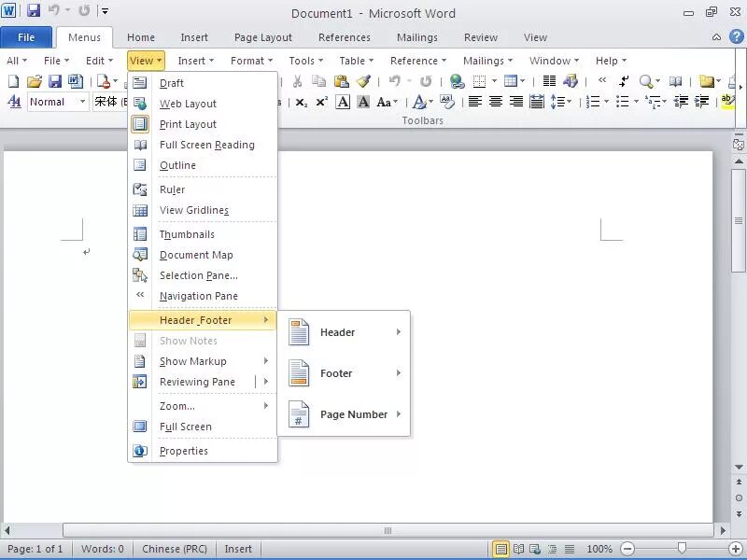The width and height of the screenshot is (747, 560).
Task: Click the Format Painter brush icon
Action: tap(363, 81)
